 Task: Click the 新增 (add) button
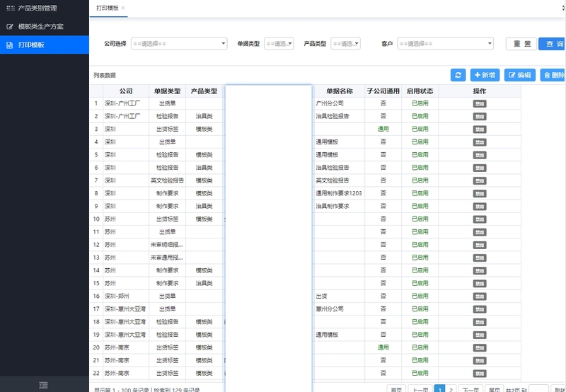click(485, 75)
